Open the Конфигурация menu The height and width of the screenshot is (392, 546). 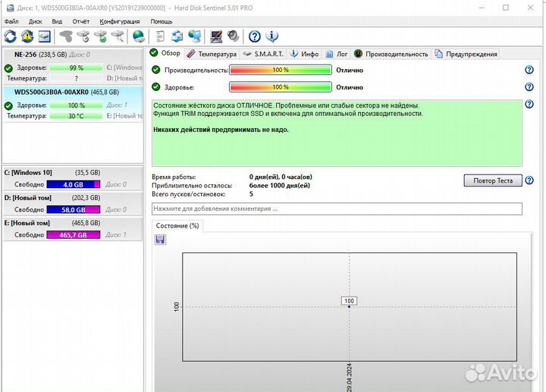[x=120, y=21]
